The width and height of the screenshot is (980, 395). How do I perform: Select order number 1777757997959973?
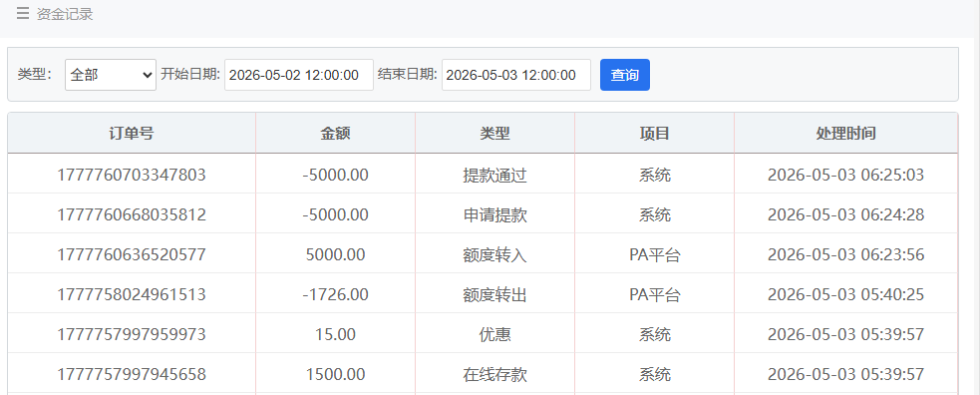[132, 334]
